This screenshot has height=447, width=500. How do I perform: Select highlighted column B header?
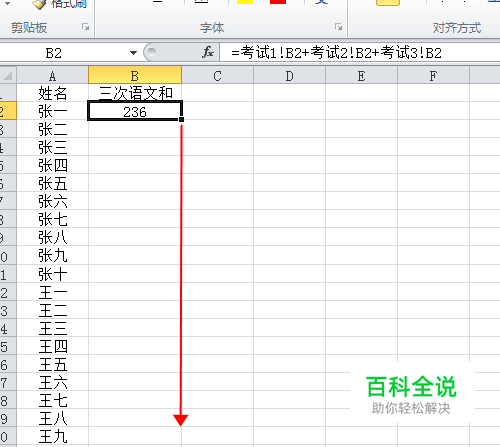tap(135, 76)
